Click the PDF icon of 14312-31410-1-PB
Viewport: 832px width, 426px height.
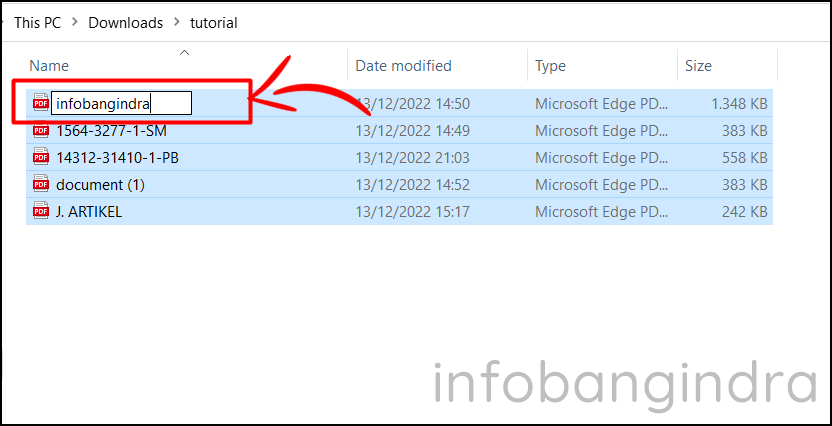(40, 158)
